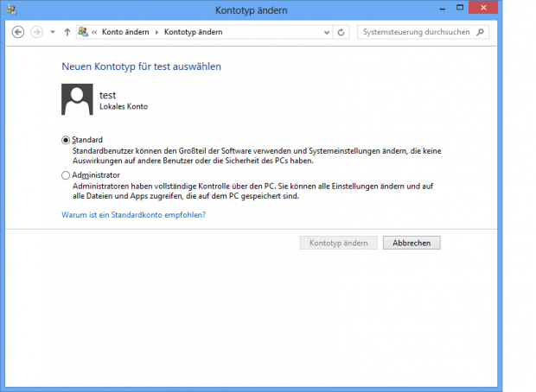The width and height of the screenshot is (536, 392).
Task: Click the Kontotyp ändern button
Action: coord(339,243)
